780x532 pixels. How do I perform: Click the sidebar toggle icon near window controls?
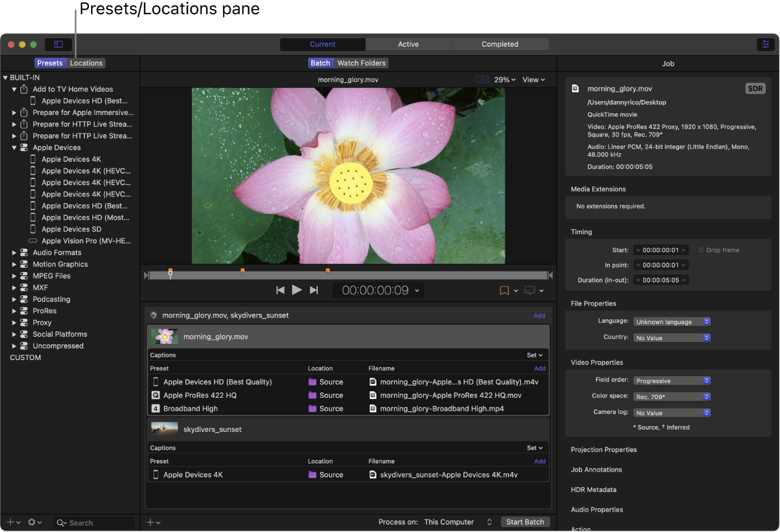coord(58,44)
